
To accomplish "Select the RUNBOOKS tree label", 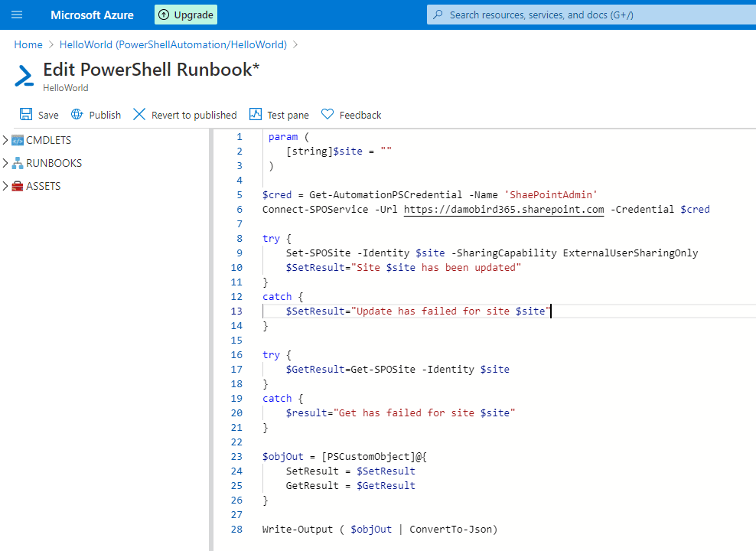I will point(54,163).
